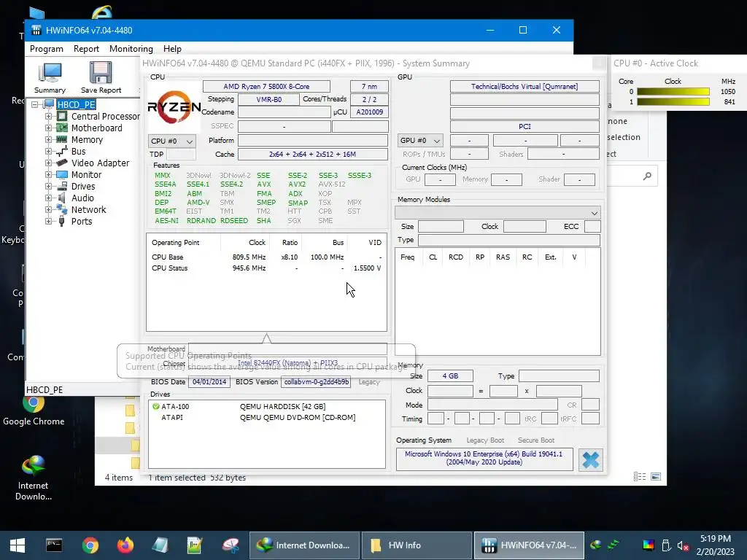Click the HBCD_PE status bar text

click(44, 389)
